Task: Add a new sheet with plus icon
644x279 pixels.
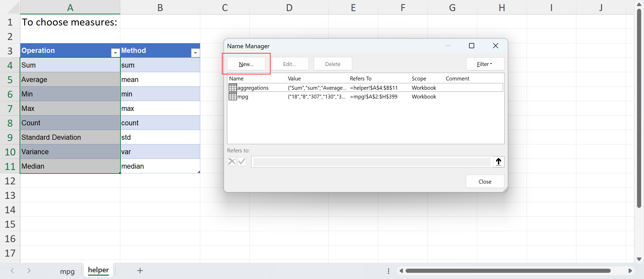Action: click(140, 270)
